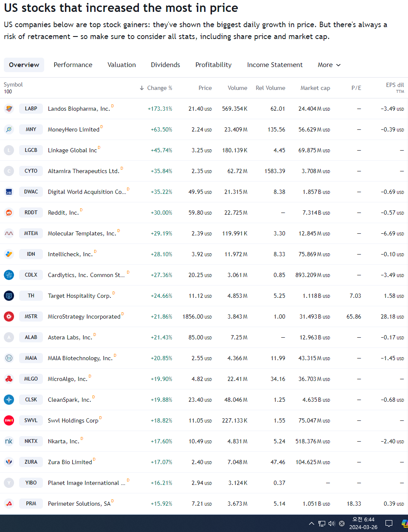Open the PRM ticker link

pos(31,504)
